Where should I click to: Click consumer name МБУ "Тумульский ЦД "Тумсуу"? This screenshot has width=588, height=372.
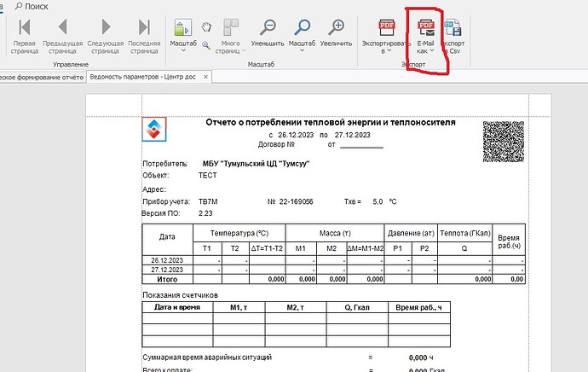click(x=257, y=164)
